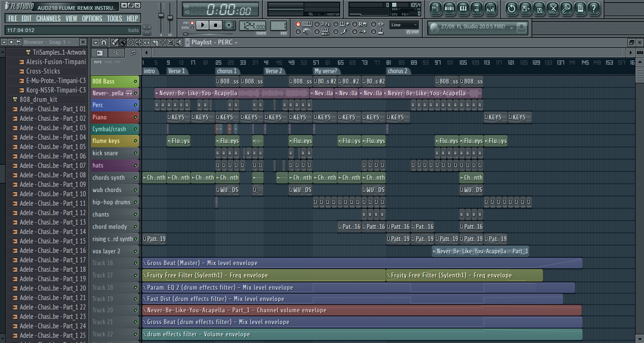The image size is (644, 343).
Task: Open the Piano roll view button
Action: pyautogui.click(x=463, y=8)
